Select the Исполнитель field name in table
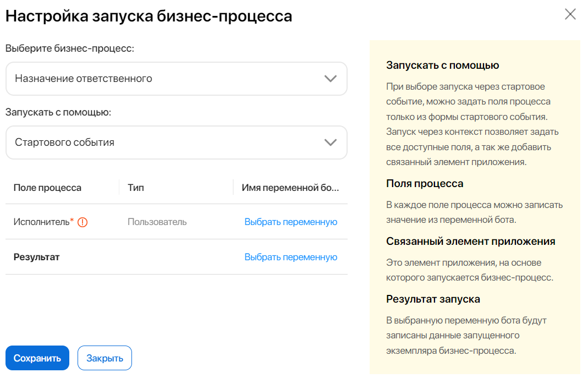The height and width of the screenshot is (378, 588). (42, 222)
